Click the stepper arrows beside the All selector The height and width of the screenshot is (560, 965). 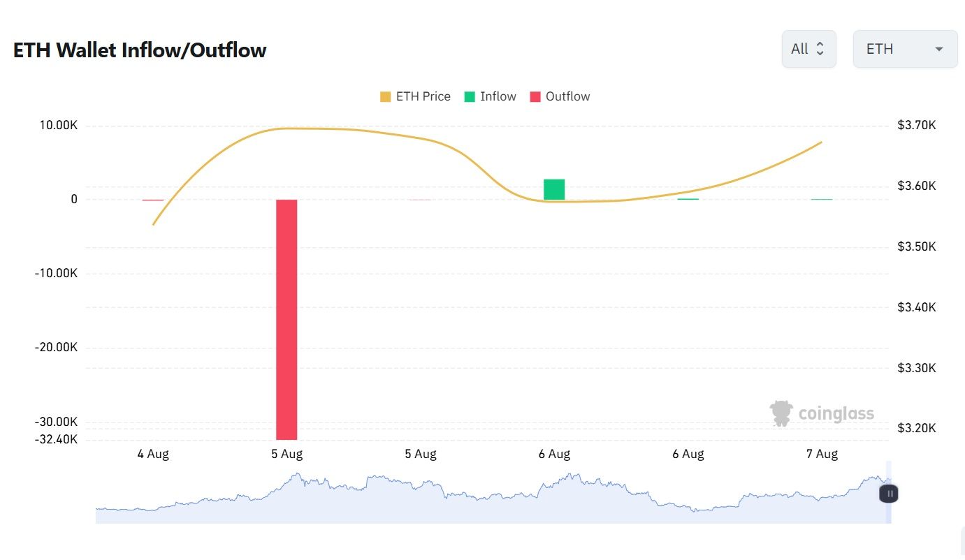(x=820, y=48)
